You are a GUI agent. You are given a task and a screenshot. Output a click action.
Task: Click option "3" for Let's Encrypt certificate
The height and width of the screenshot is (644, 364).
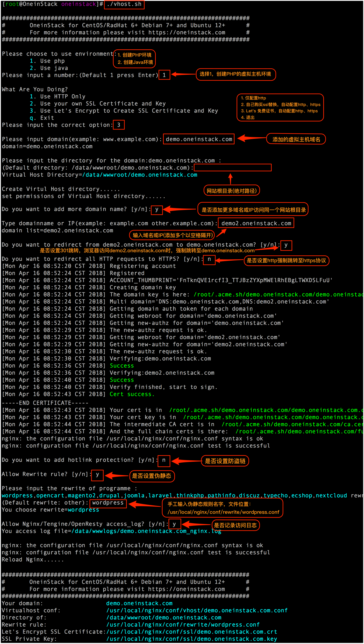pyautogui.click(x=119, y=125)
